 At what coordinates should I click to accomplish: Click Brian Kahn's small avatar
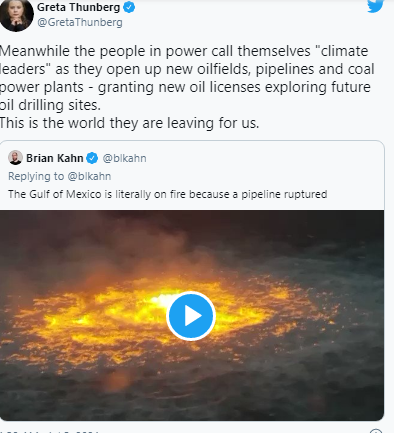(x=15, y=158)
